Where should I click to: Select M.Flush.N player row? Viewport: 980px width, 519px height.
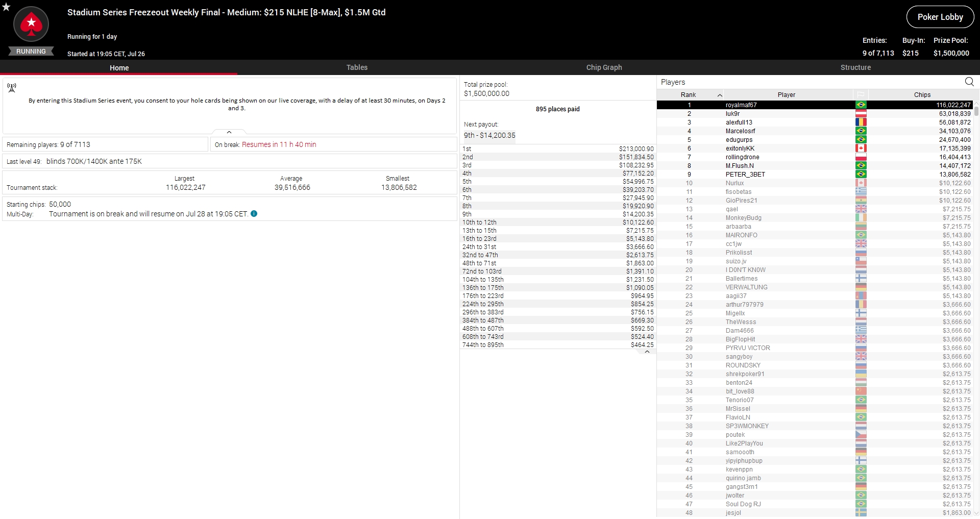(815, 166)
